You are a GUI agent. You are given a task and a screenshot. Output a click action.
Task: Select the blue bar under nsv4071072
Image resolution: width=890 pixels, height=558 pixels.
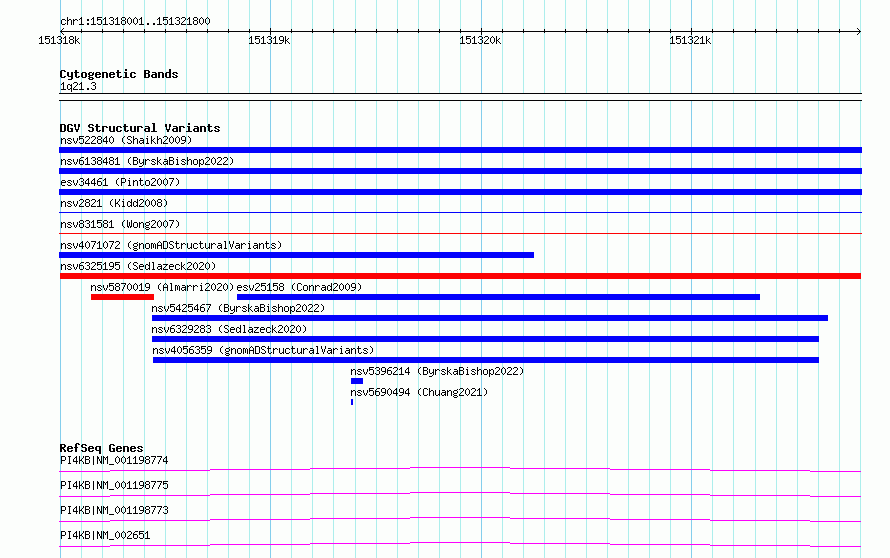(x=296, y=255)
